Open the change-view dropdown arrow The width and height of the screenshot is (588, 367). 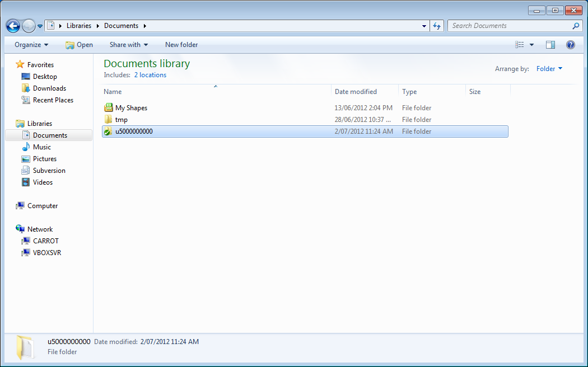531,45
